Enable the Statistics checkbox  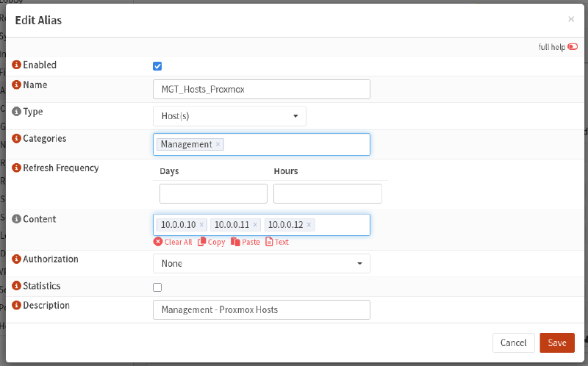point(157,287)
